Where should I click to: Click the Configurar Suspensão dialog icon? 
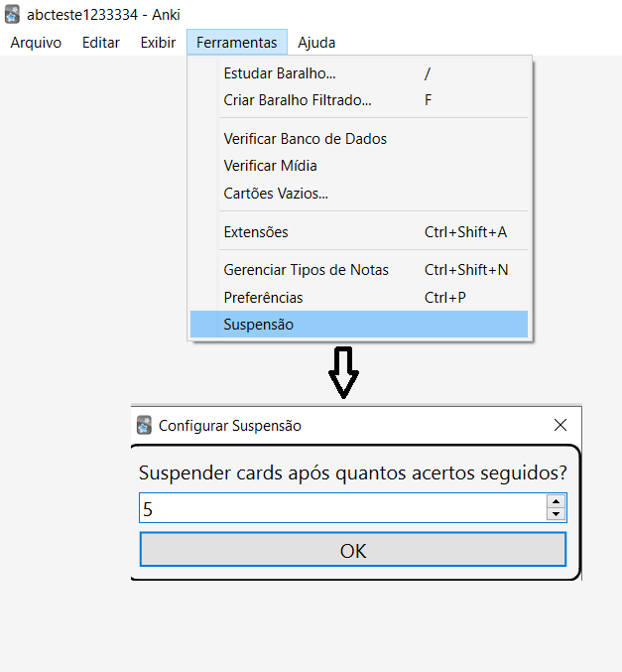click(x=144, y=425)
